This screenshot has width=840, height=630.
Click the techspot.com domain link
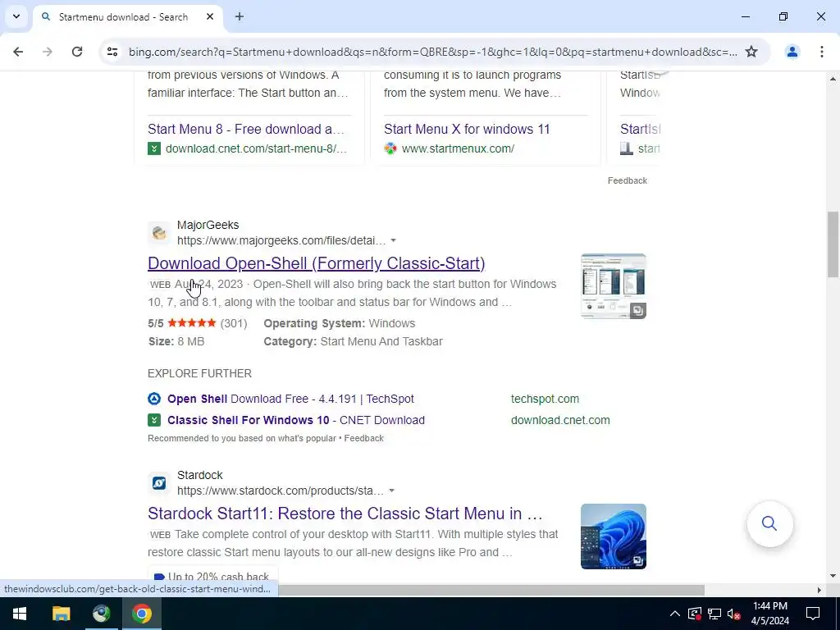click(x=545, y=399)
